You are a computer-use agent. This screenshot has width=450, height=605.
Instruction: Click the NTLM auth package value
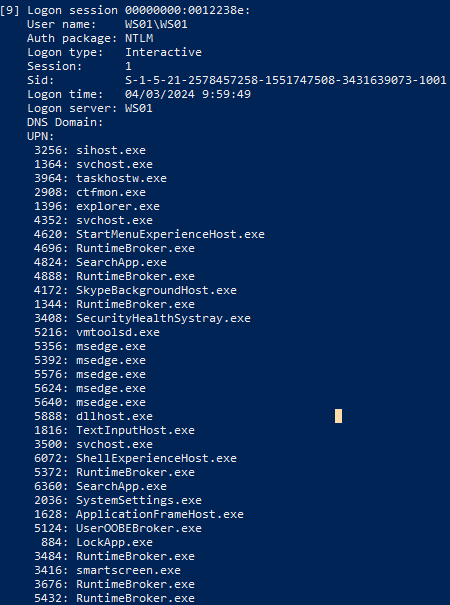coord(139,38)
